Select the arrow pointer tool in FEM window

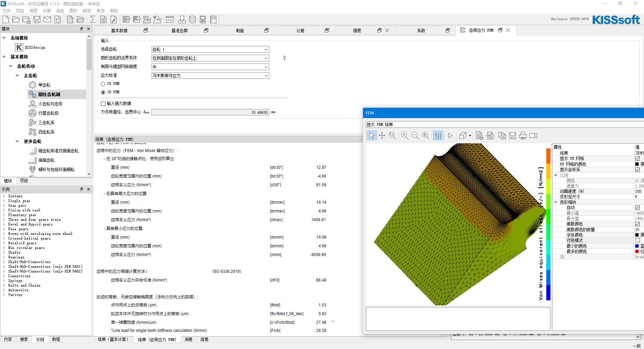(x=372, y=136)
